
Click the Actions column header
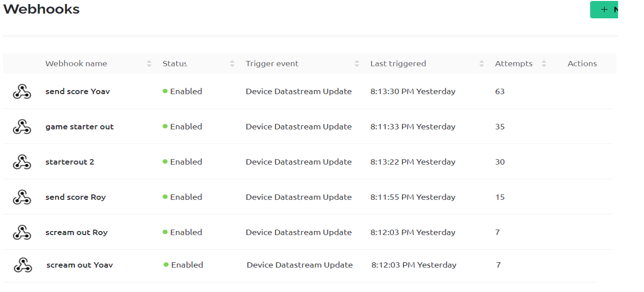[582, 64]
